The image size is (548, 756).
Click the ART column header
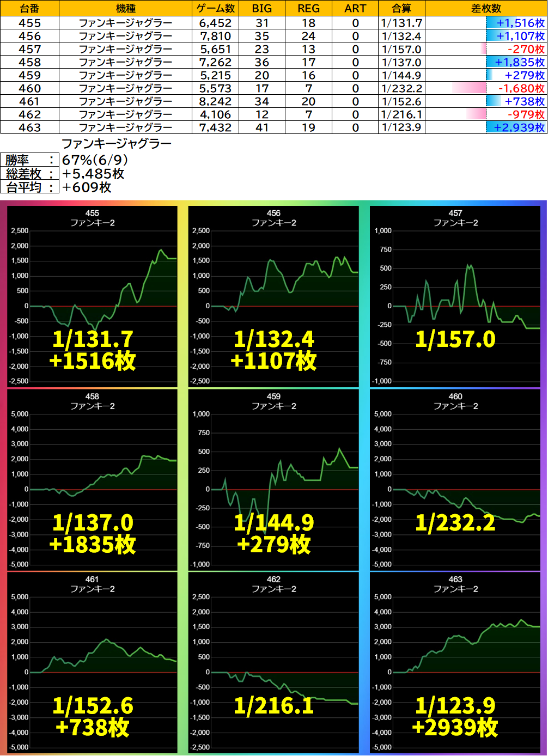click(355, 8)
